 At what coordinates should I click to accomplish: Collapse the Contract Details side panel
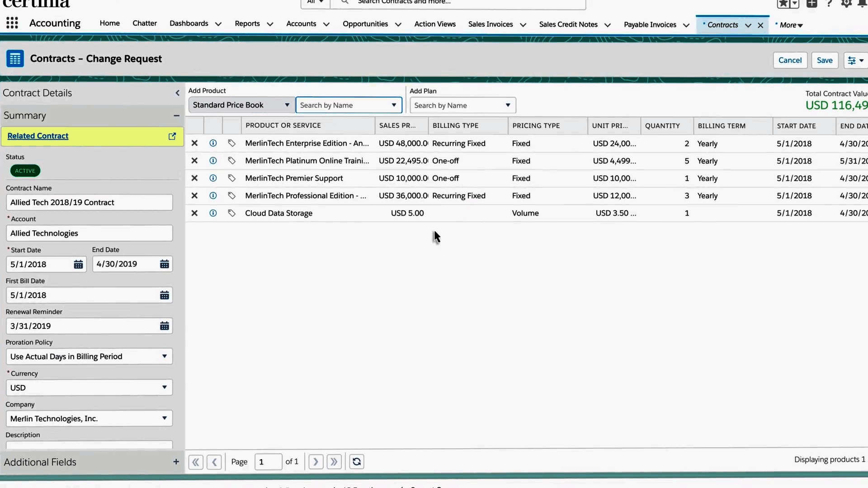point(177,93)
